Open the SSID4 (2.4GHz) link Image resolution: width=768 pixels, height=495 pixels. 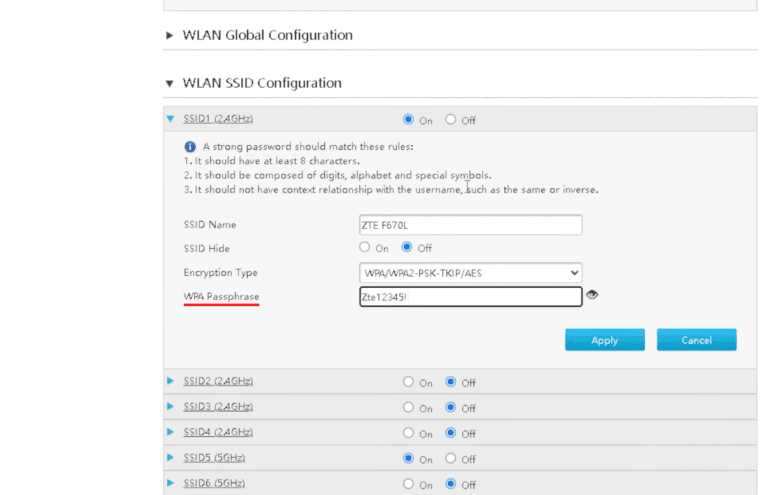pos(218,432)
